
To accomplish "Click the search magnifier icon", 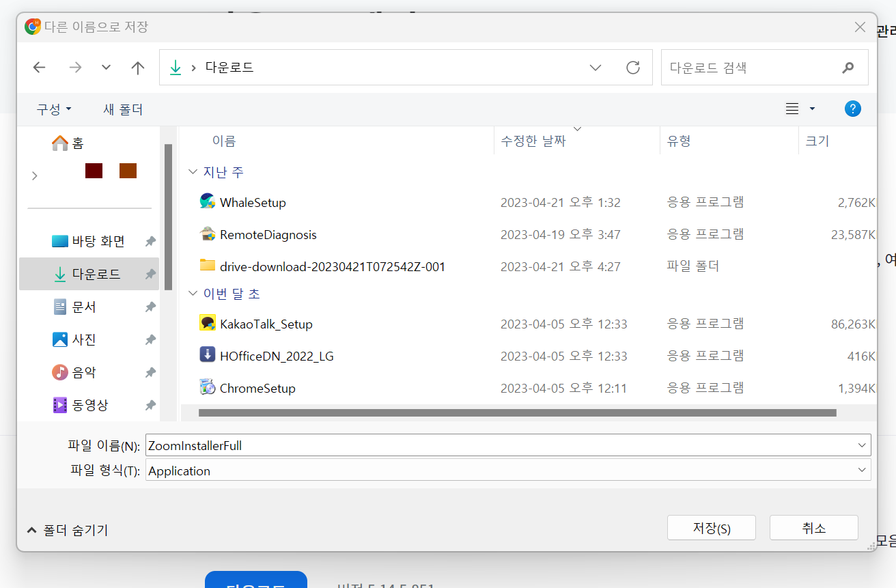I will point(848,67).
